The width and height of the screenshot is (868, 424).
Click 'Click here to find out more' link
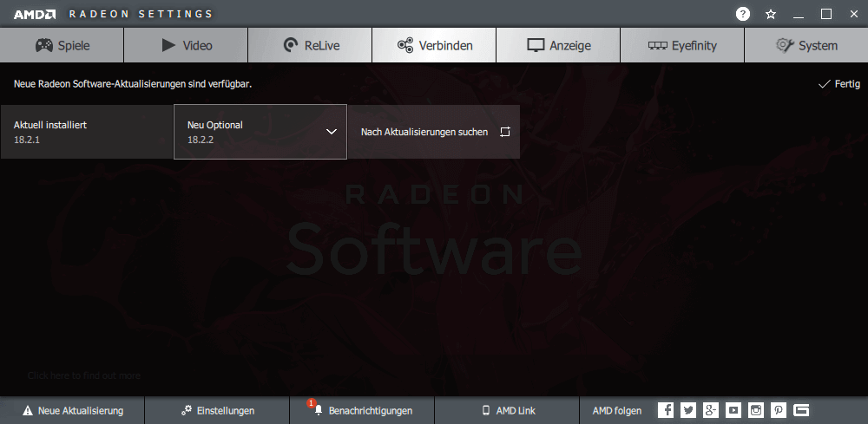tap(84, 376)
